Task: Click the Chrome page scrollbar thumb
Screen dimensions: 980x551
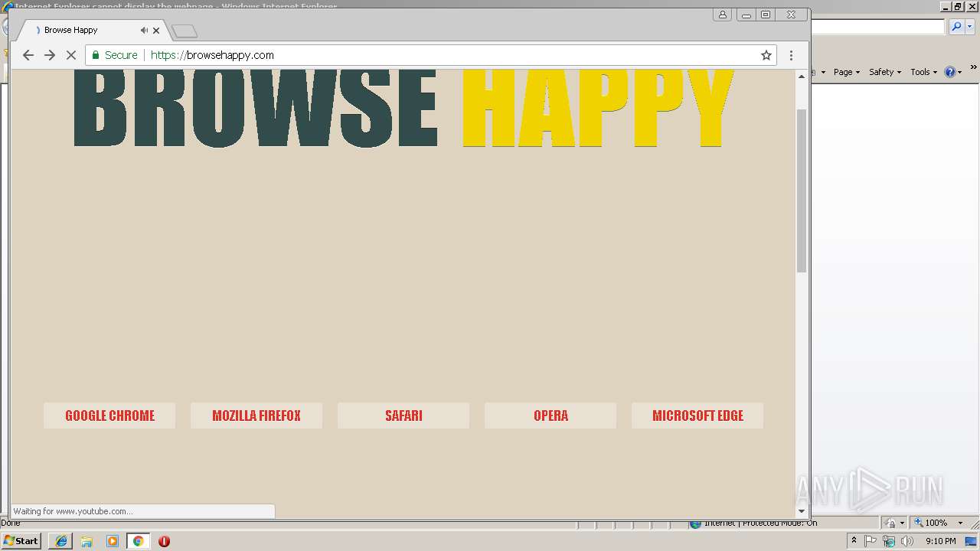Action: pyautogui.click(x=802, y=191)
